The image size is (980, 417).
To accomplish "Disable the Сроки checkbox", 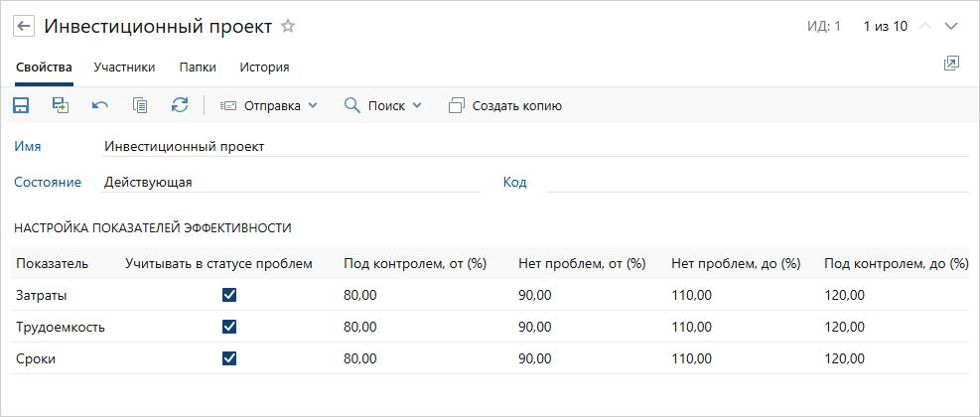I will click(x=230, y=358).
